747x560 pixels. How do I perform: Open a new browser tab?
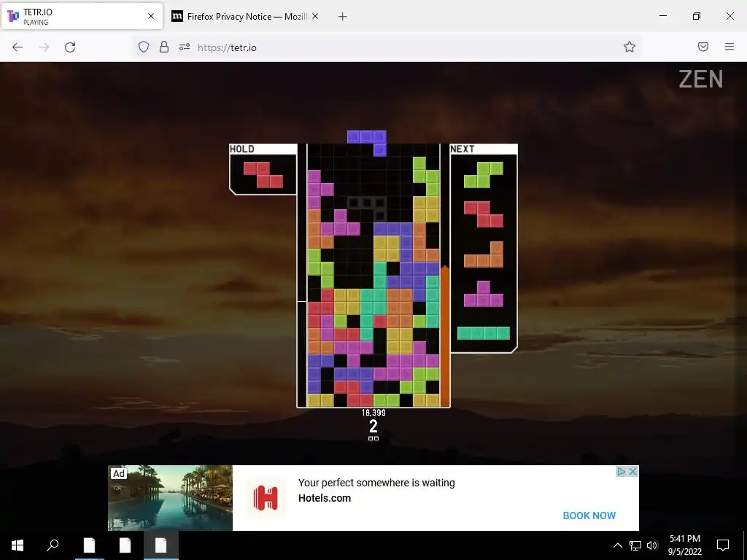(342, 17)
